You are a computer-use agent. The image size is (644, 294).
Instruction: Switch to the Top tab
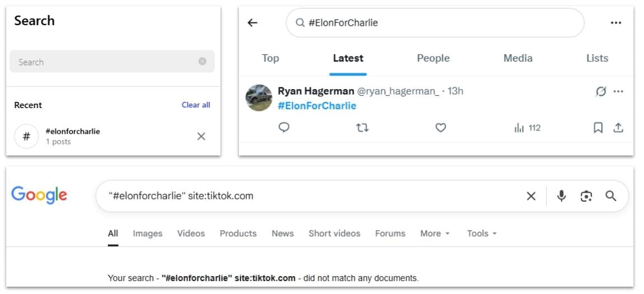pyautogui.click(x=271, y=58)
